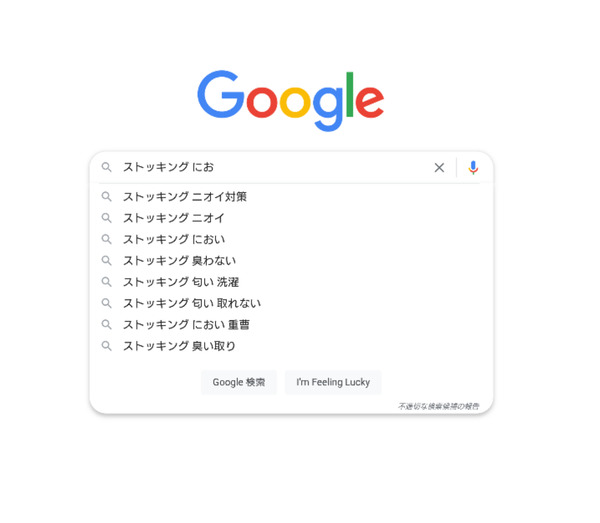This screenshot has width=600, height=523.
Task: Choose the suggestion ストッキング におい
Action: pos(291,240)
